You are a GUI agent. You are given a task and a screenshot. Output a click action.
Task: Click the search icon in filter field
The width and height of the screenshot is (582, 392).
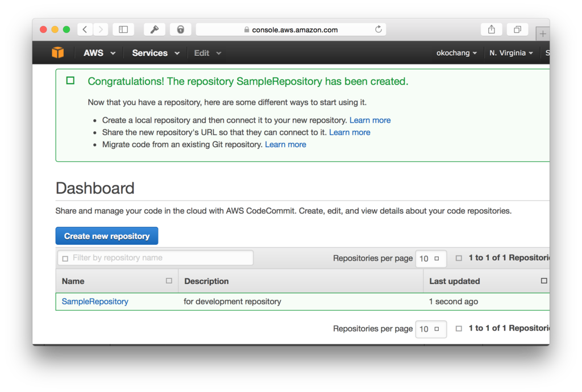[65, 258]
